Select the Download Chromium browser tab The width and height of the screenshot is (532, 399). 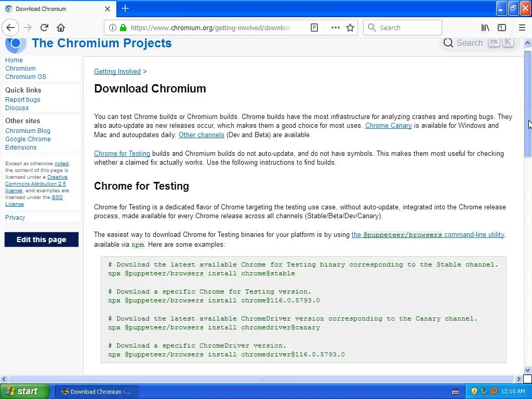point(58,9)
